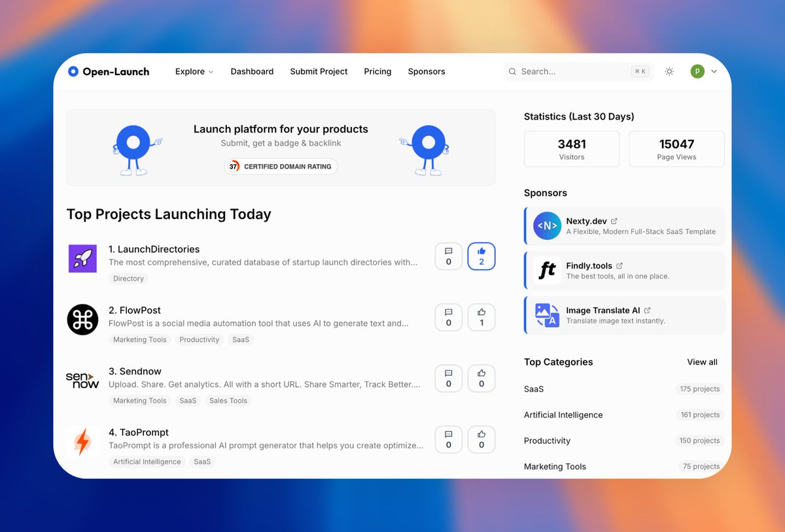Open the Sendnow logo thumbnail
This screenshot has height=532, width=785.
click(x=82, y=380)
